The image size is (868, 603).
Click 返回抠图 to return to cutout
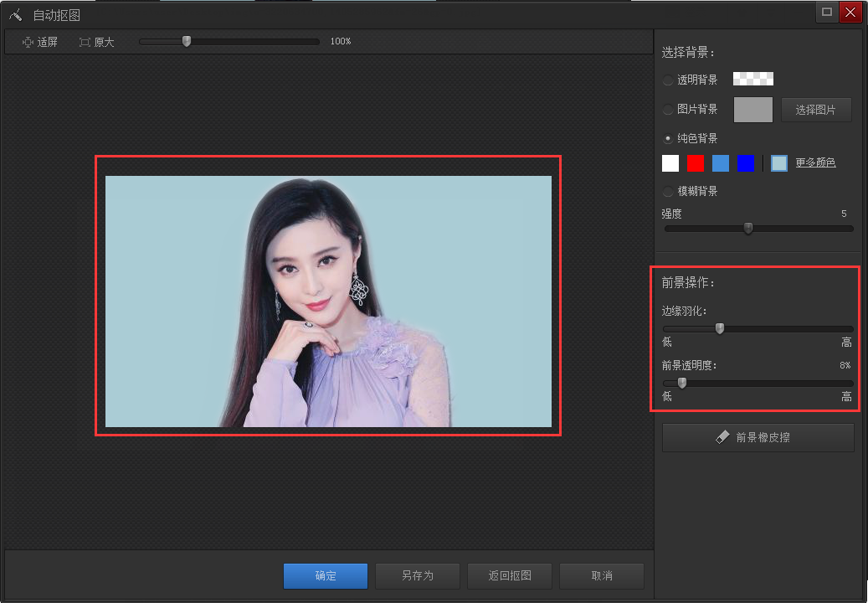click(509, 575)
